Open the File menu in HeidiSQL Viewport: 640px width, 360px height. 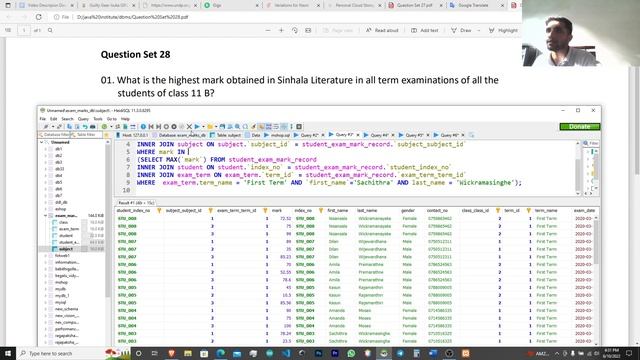[x=43, y=119]
